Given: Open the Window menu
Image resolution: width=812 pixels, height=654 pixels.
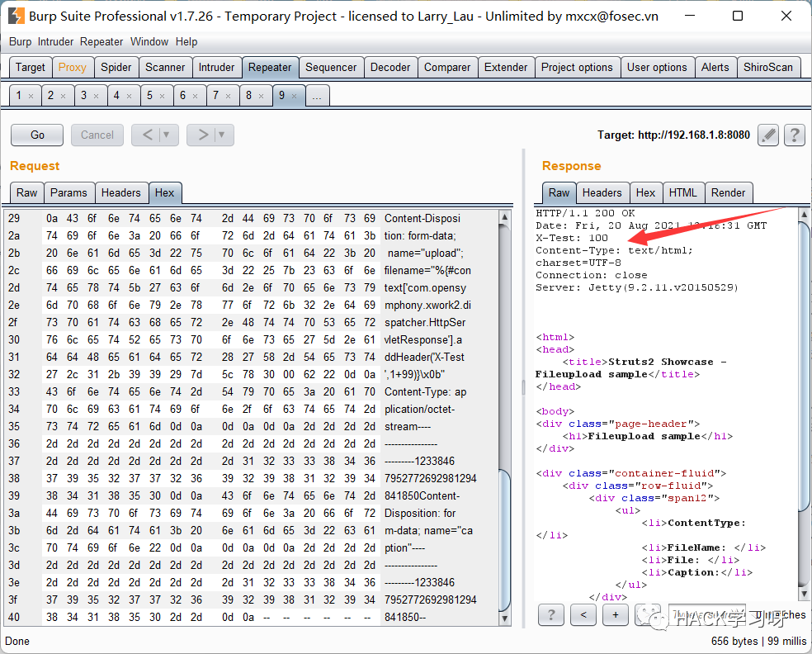Looking at the screenshot, I should [149, 41].
